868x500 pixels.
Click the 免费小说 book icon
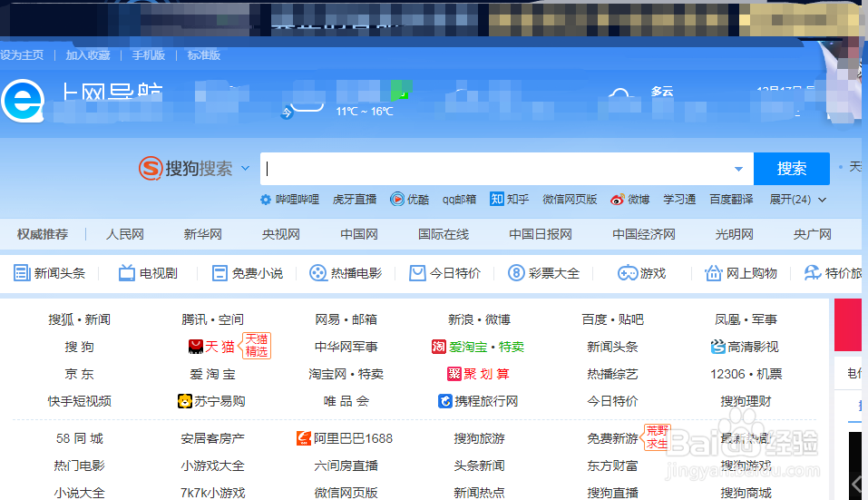pos(219,273)
